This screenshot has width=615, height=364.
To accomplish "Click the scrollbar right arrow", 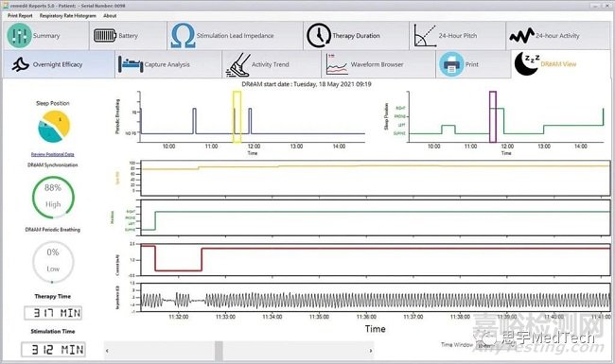I will point(371,351).
